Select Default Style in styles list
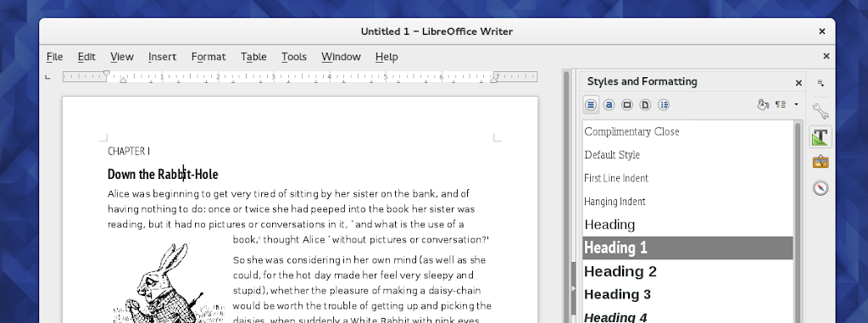The width and height of the screenshot is (868, 323). click(x=687, y=154)
